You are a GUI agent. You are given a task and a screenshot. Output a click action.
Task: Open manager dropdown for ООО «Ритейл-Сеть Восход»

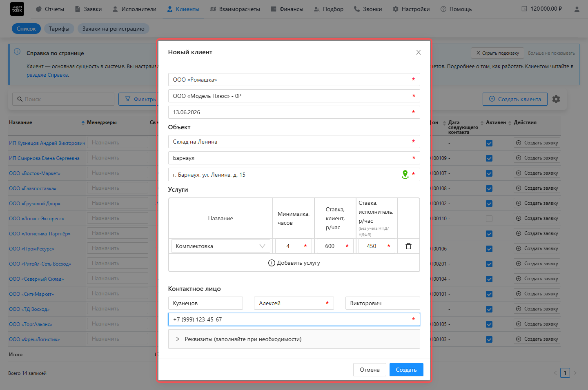click(118, 264)
